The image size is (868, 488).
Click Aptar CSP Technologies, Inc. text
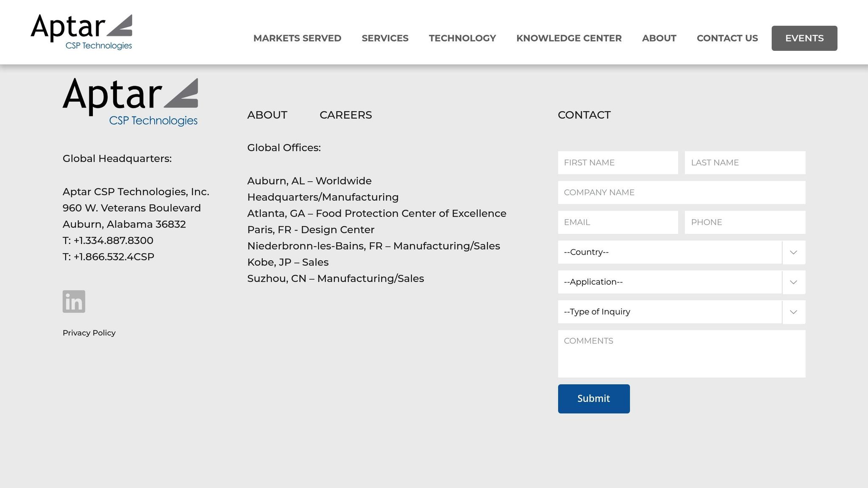coord(136,192)
